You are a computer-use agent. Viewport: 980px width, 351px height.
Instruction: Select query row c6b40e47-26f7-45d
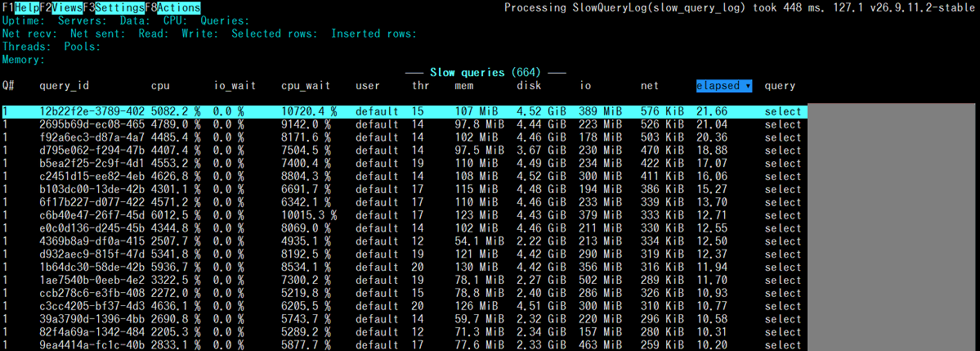tap(405, 215)
